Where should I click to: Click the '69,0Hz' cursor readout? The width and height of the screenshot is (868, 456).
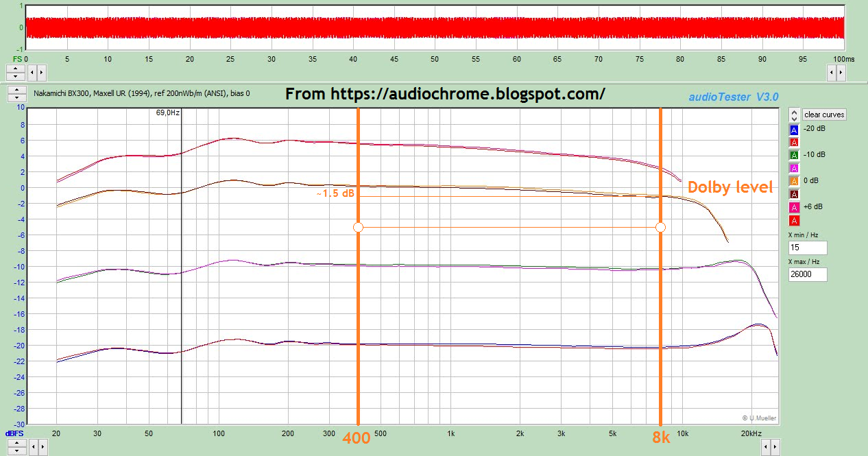pos(168,112)
